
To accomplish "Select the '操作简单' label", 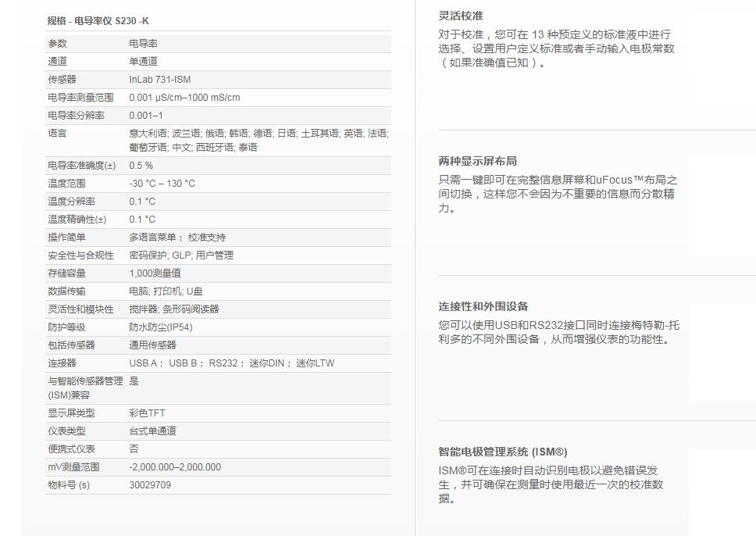I will coord(66,238).
